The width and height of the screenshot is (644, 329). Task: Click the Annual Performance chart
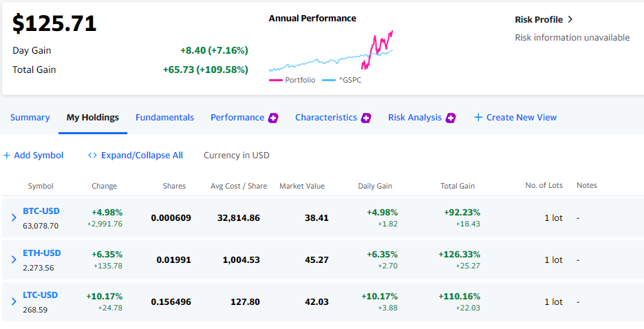click(331, 50)
